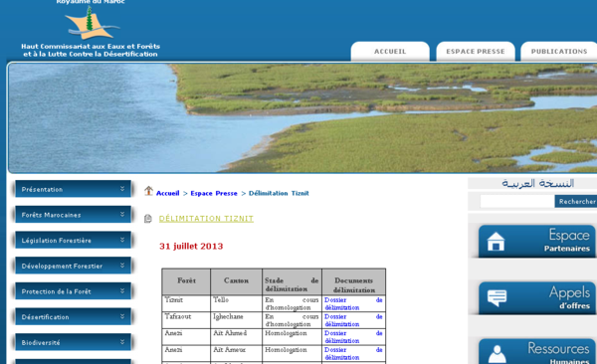Click the site logo with the green tree
Viewport: 597px width, 364px height.
pyautogui.click(x=92, y=24)
